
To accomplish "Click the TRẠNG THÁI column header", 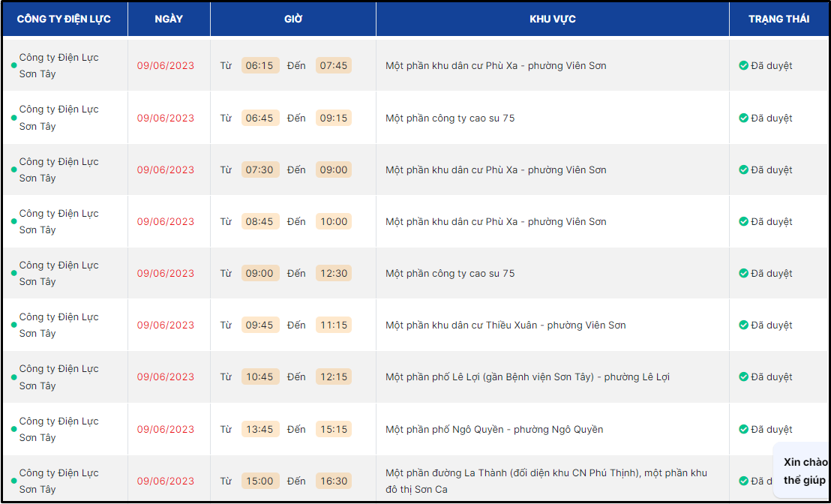I will click(778, 19).
